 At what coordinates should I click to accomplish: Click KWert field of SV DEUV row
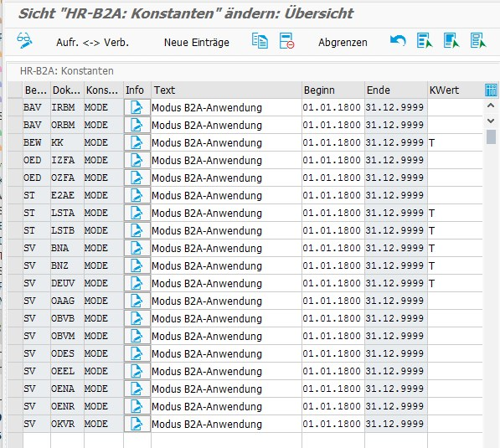point(455,283)
